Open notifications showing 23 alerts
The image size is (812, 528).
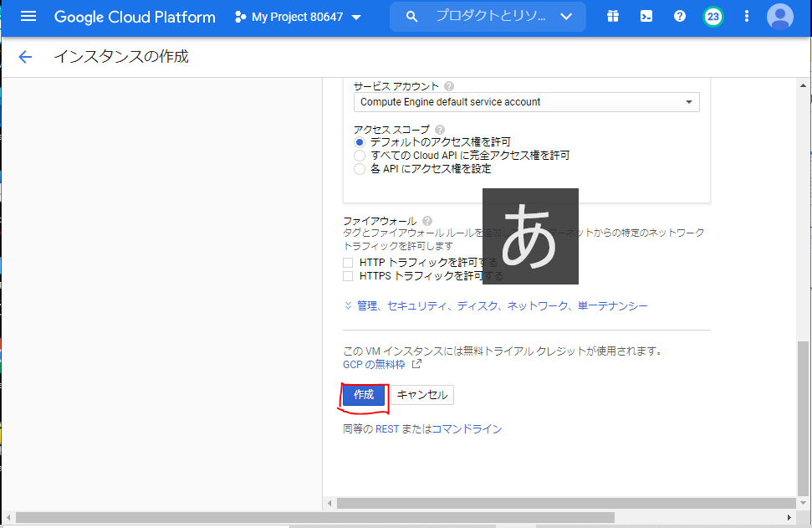[712, 16]
